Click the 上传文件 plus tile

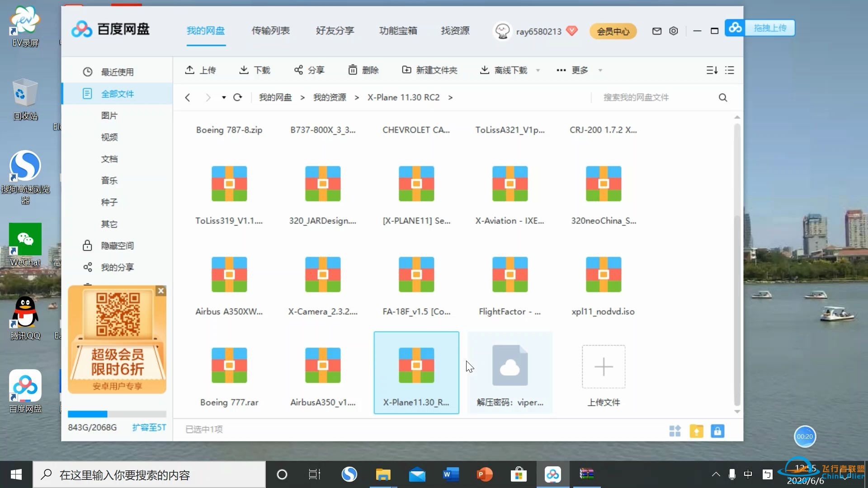click(x=604, y=367)
